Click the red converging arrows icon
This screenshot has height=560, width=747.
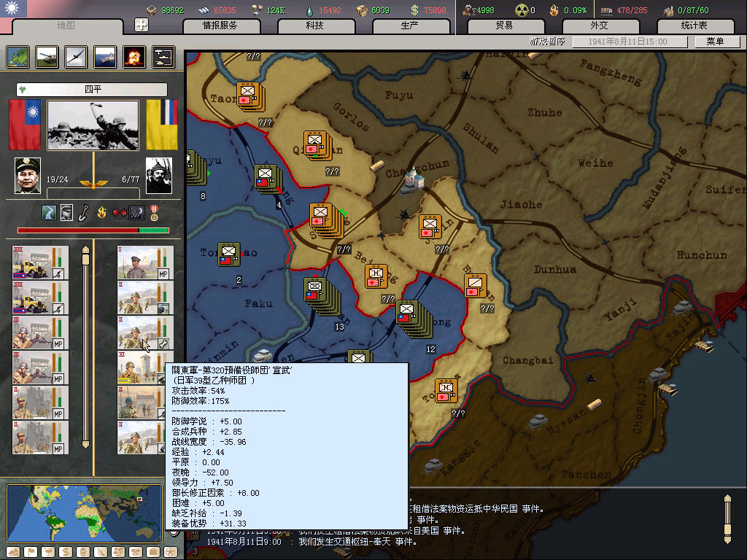coord(119,212)
